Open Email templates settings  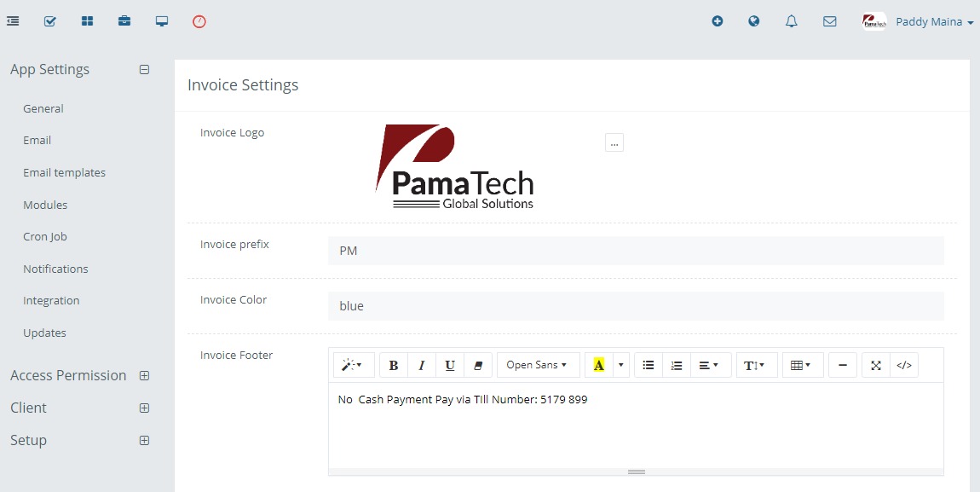[65, 172]
